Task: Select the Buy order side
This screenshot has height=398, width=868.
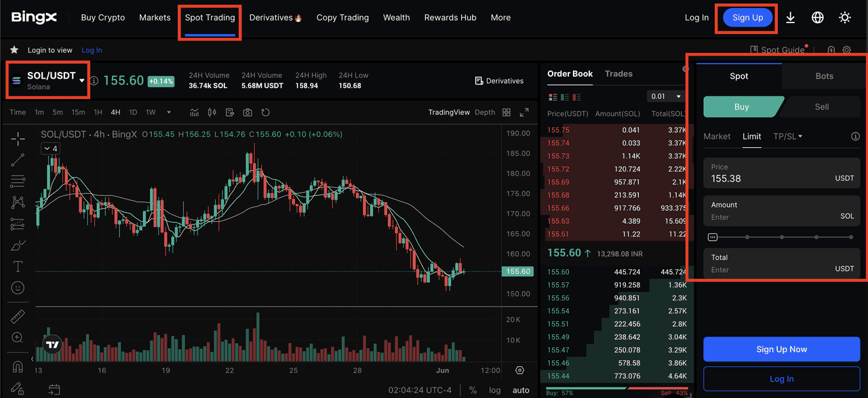Action: (742, 106)
